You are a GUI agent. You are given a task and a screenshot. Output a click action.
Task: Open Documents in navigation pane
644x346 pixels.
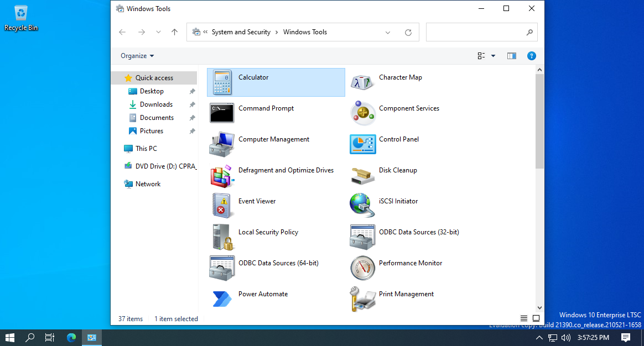(x=157, y=117)
